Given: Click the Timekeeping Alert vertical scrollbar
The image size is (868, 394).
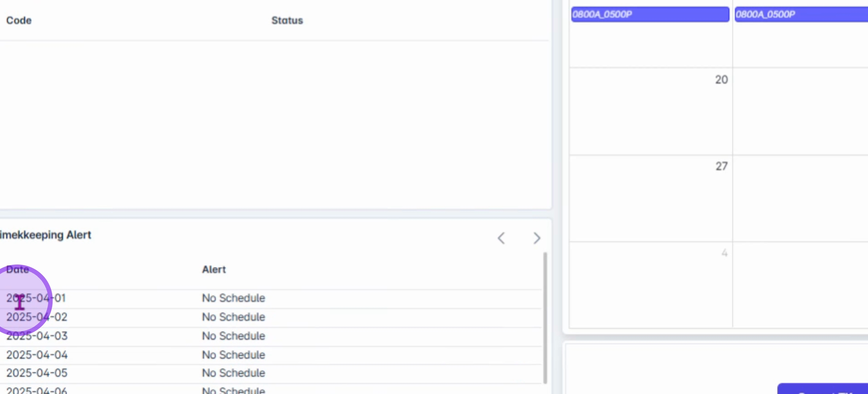Looking at the screenshot, I should [x=545, y=317].
